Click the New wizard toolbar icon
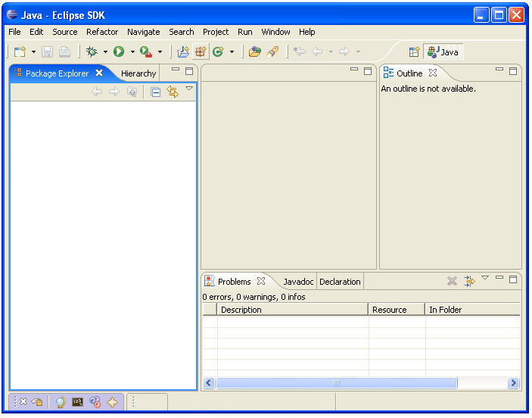This screenshot has height=418, width=532. (20, 51)
